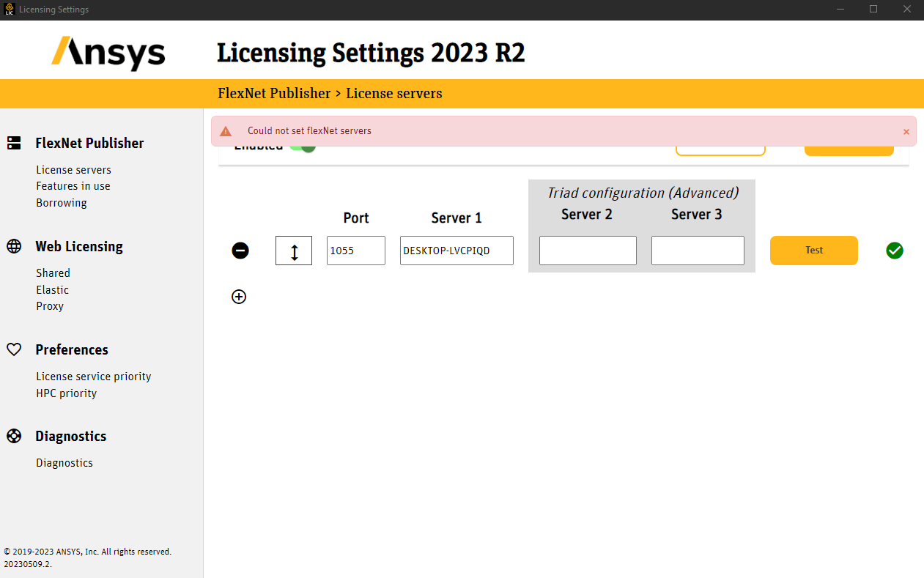Close the Licensing Settings window
The width and height of the screenshot is (924, 578).
[x=907, y=10]
